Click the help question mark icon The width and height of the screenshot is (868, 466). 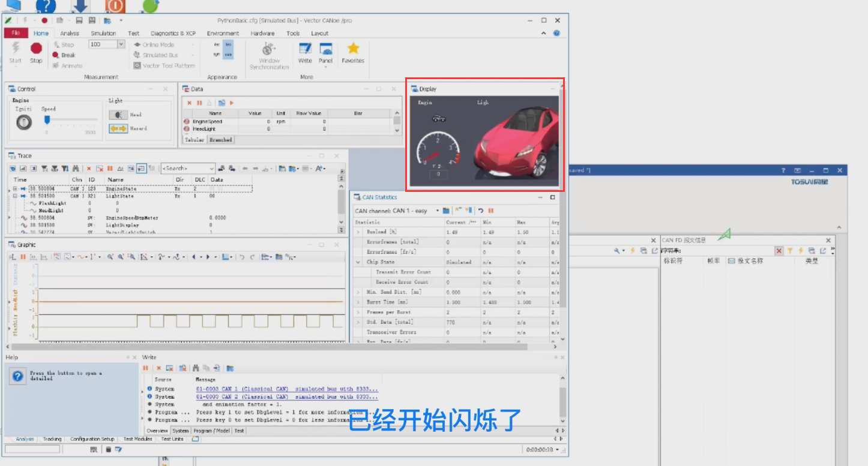pyautogui.click(x=19, y=376)
